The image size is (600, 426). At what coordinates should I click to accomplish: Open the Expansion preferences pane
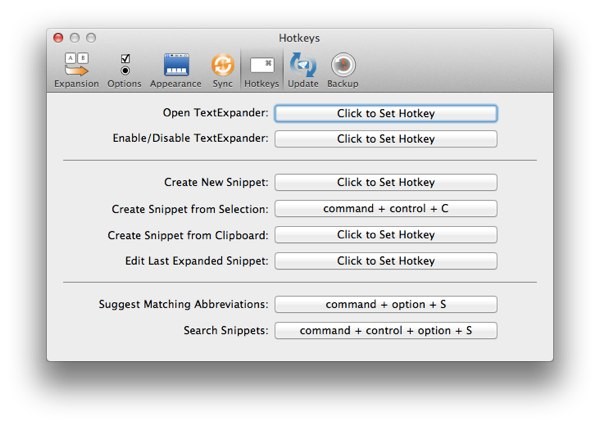[x=77, y=70]
